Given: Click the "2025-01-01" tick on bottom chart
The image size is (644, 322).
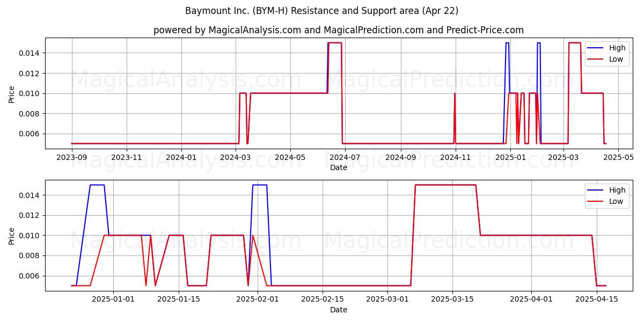Looking at the screenshot, I should pos(113,299).
